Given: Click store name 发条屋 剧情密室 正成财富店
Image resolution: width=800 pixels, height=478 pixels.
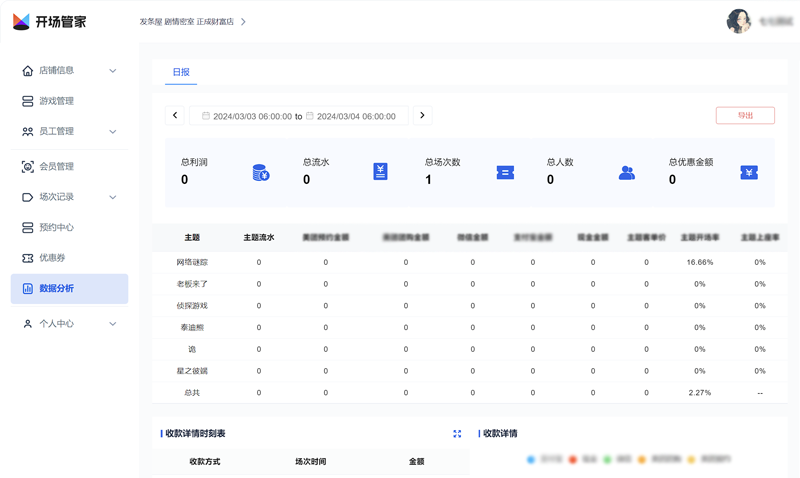Looking at the screenshot, I should tap(187, 22).
